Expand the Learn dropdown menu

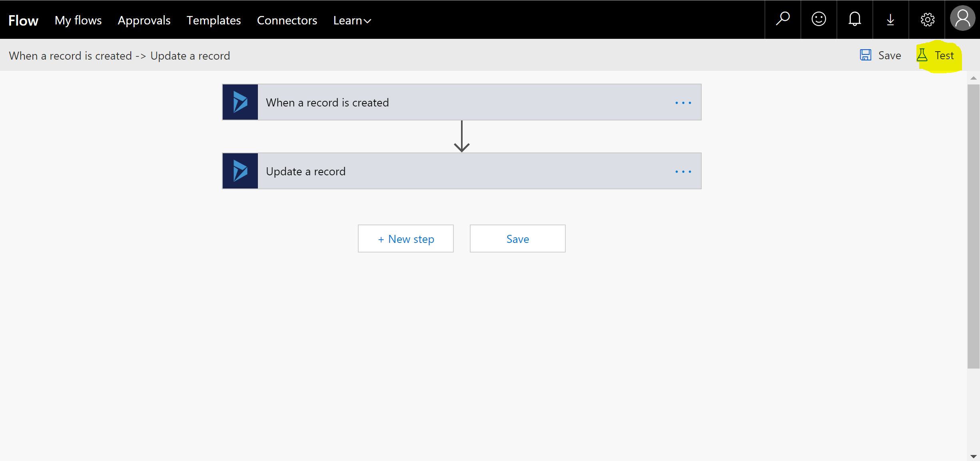pyautogui.click(x=352, y=20)
